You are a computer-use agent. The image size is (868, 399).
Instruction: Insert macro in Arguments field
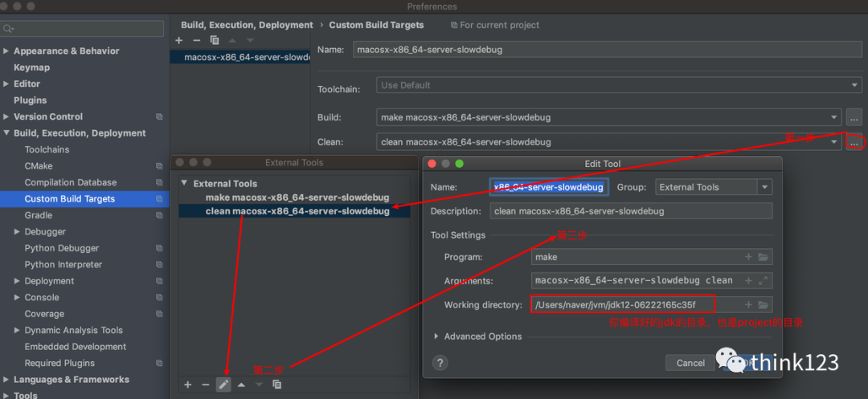point(748,281)
